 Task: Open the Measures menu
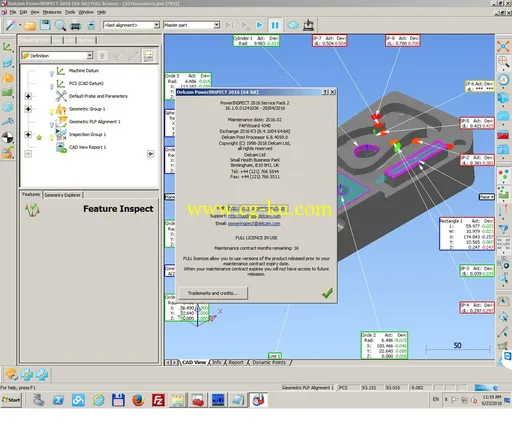tap(52, 12)
